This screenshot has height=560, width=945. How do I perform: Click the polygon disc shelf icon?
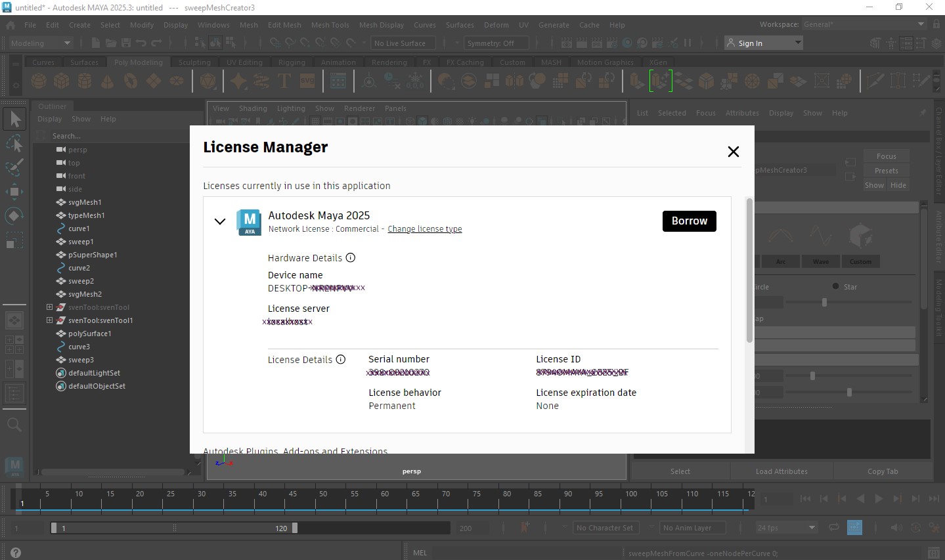(x=177, y=81)
